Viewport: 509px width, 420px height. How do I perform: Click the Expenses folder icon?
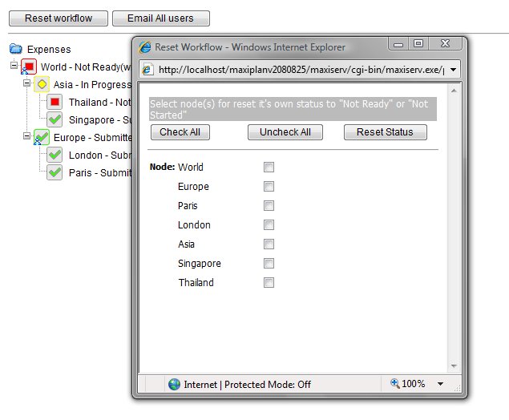15,50
